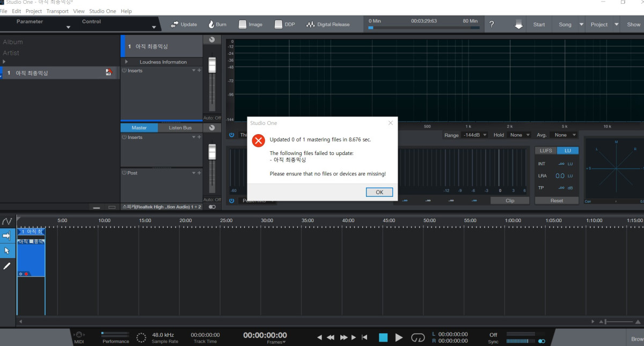Image resolution: width=644 pixels, height=346 pixels.
Task: Select the Paint pencil tool
Action: click(8, 266)
